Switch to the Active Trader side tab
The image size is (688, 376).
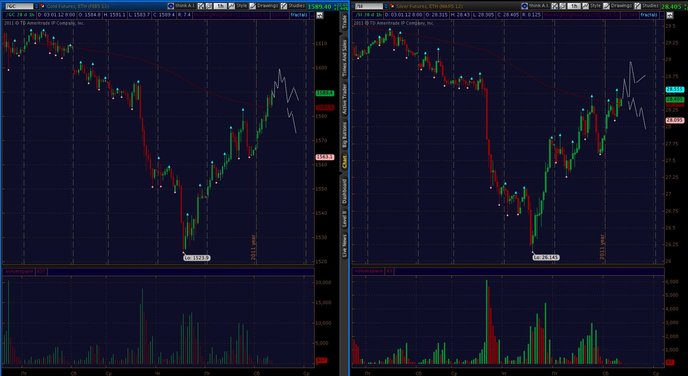pos(344,99)
